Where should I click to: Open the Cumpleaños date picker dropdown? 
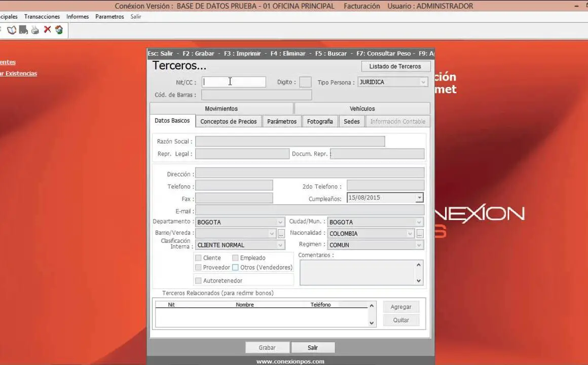419,198
